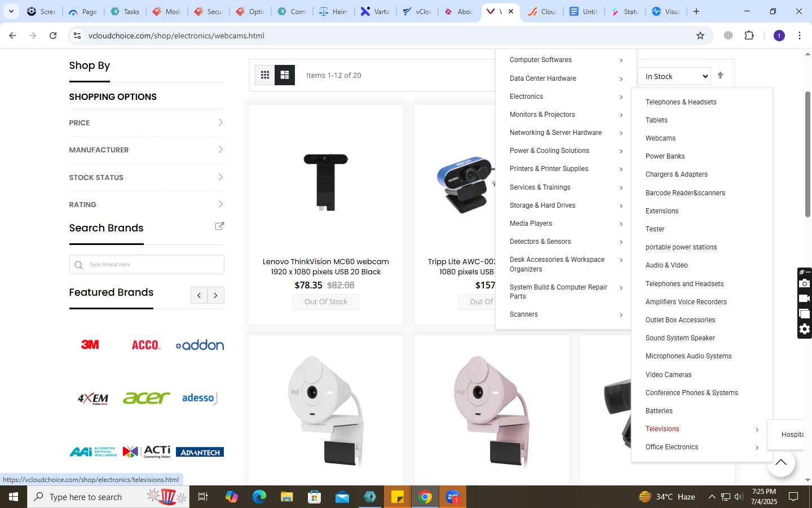Expand the Televisions submenu arrow
This screenshot has width=812, height=508.
[x=757, y=430]
